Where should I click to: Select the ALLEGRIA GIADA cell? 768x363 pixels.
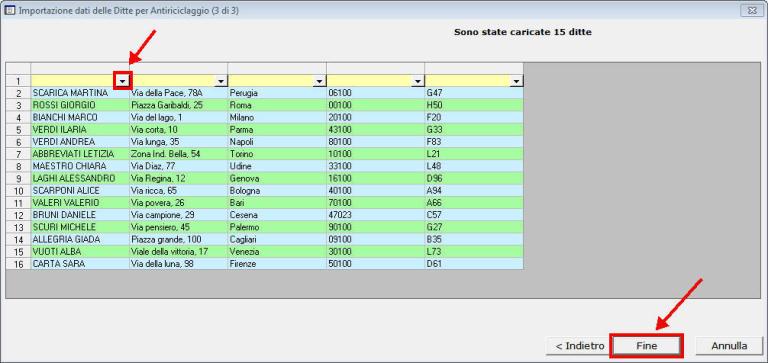point(80,240)
